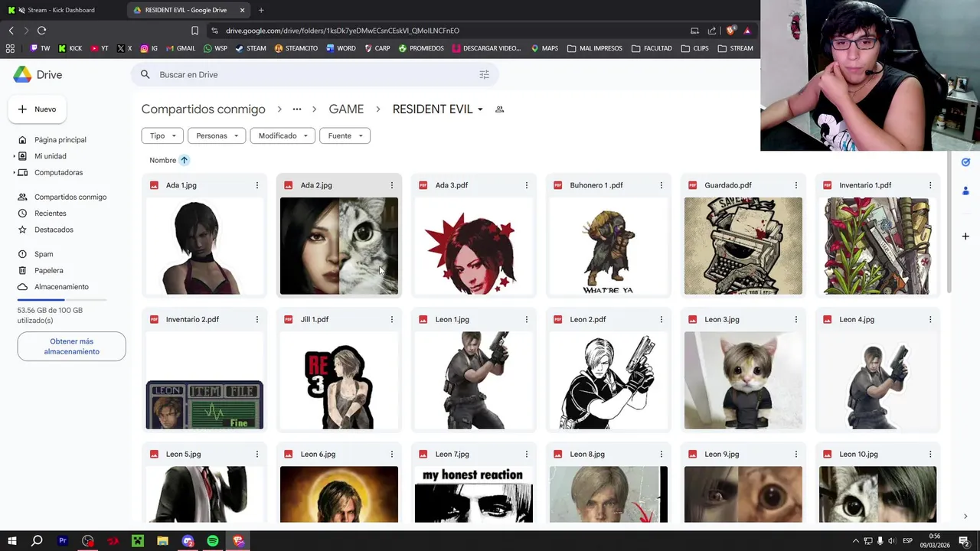Open the KICK bookmark
The image size is (980, 551).
tap(70, 48)
